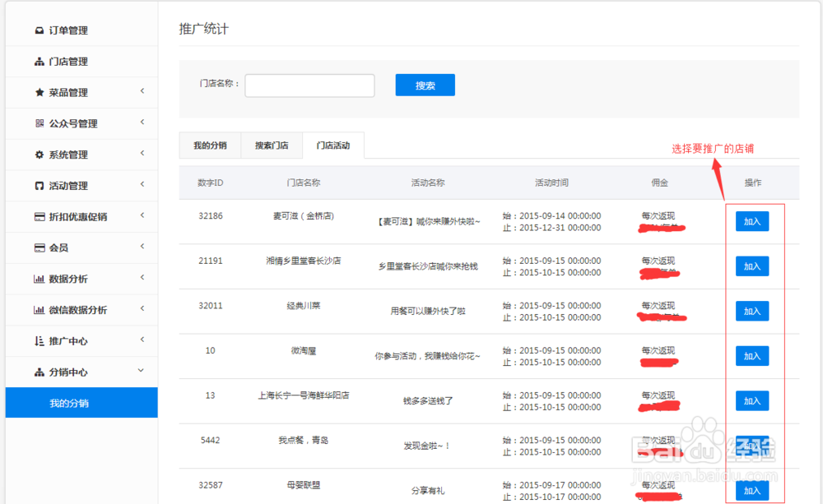
Task: Collapse the 分销中心 section
Action: 142,372
